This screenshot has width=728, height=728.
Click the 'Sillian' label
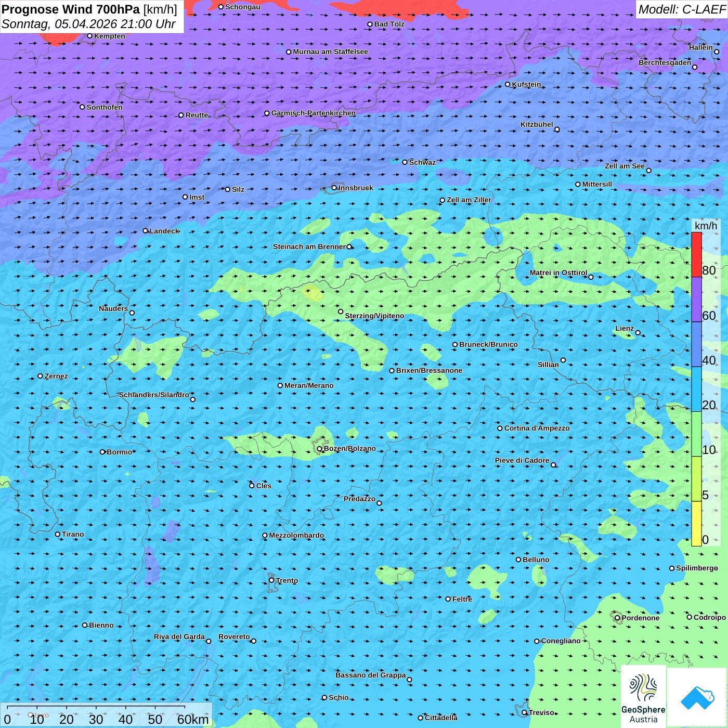(548, 365)
